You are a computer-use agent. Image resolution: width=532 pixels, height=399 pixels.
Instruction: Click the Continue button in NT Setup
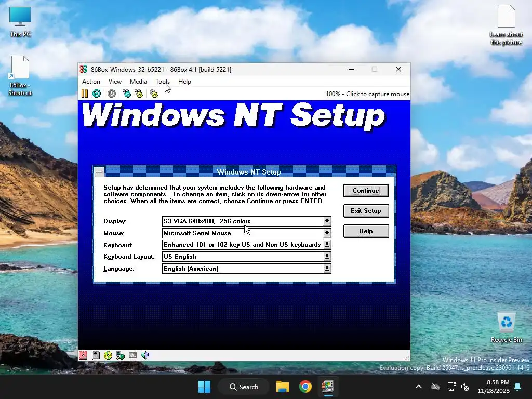click(366, 191)
